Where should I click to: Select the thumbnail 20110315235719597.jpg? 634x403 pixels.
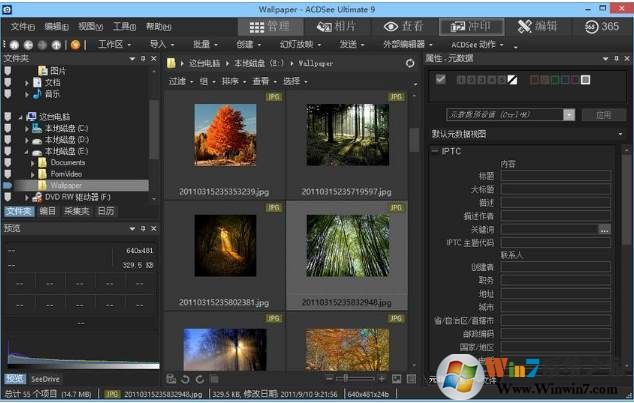348,135
